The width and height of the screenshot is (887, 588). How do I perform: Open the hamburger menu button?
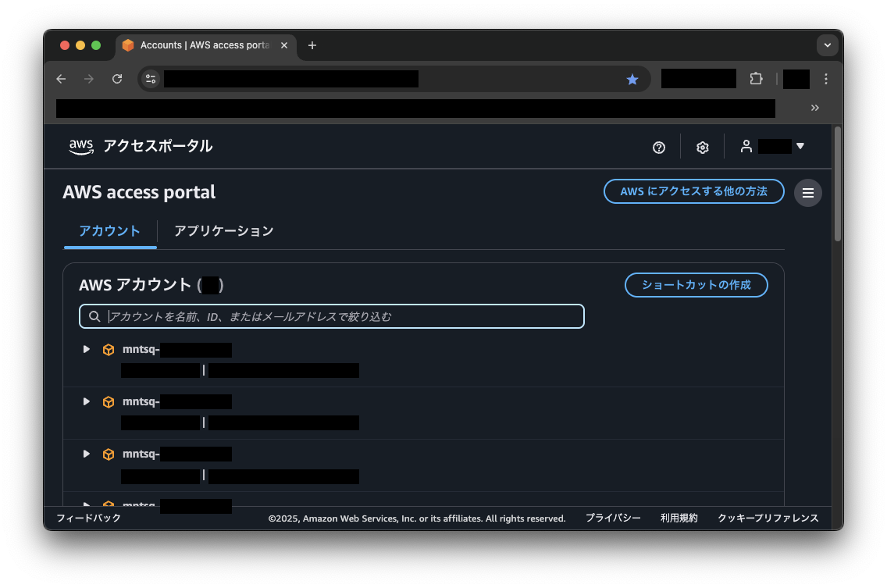click(808, 193)
